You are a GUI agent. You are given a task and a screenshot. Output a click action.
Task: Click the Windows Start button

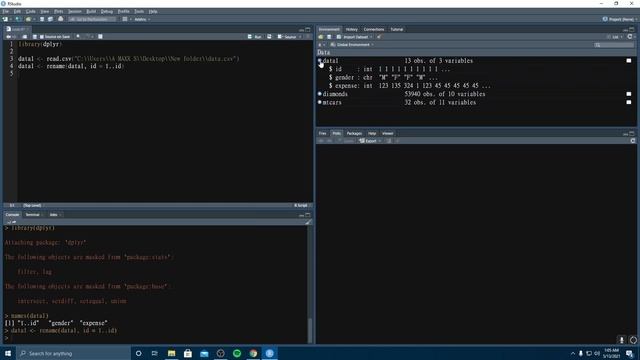(x=8, y=353)
